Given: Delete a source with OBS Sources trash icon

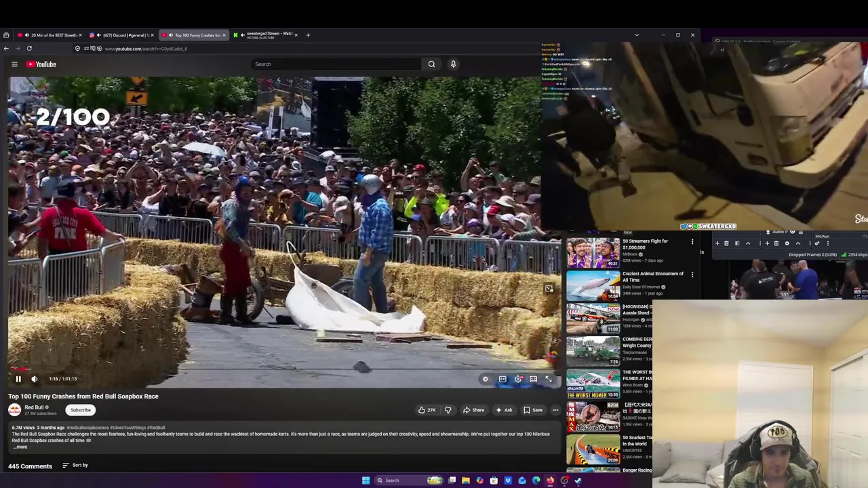Looking at the screenshot, I should tap(776, 243).
